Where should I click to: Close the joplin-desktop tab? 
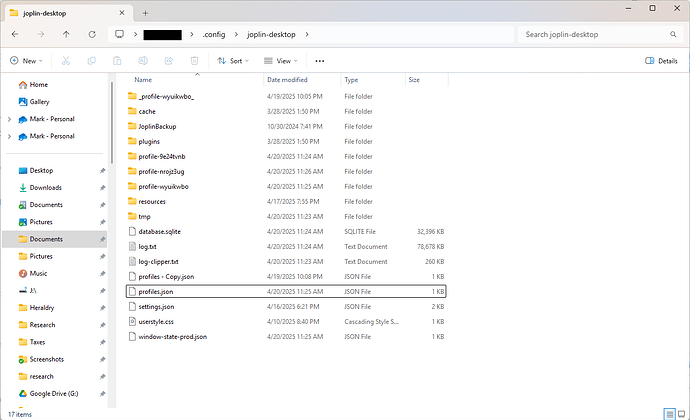coord(122,13)
